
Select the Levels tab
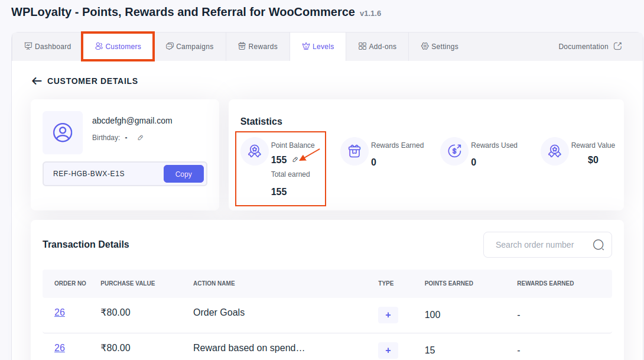pyautogui.click(x=318, y=47)
